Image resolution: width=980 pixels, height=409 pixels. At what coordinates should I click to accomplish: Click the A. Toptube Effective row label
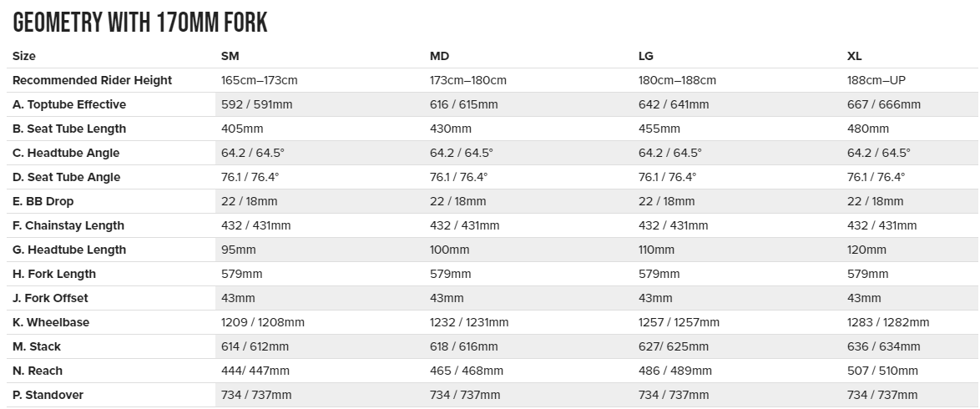pyautogui.click(x=69, y=104)
